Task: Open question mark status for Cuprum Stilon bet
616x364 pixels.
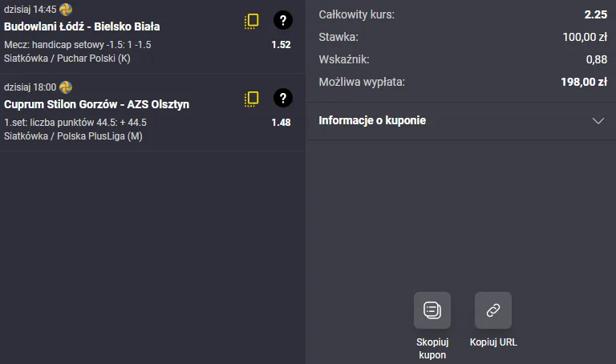Action: coord(282,99)
